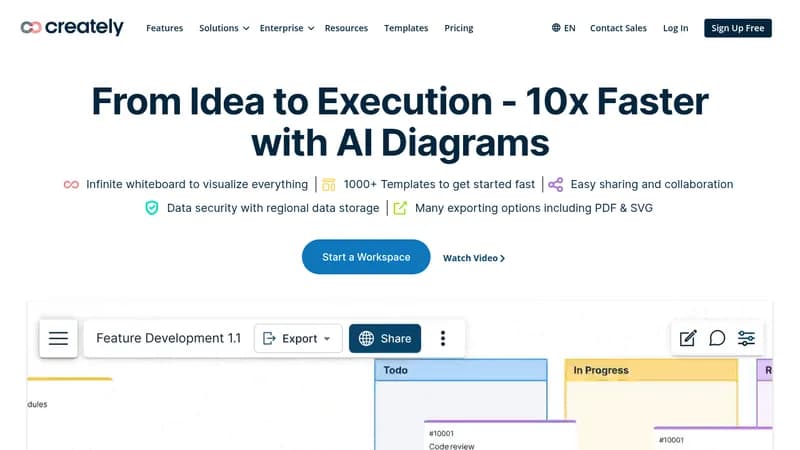The width and height of the screenshot is (800, 450).
Task: Click '1000+ Templates to get started fast' text
Action: pyautogui.click(x=439, y=184)
